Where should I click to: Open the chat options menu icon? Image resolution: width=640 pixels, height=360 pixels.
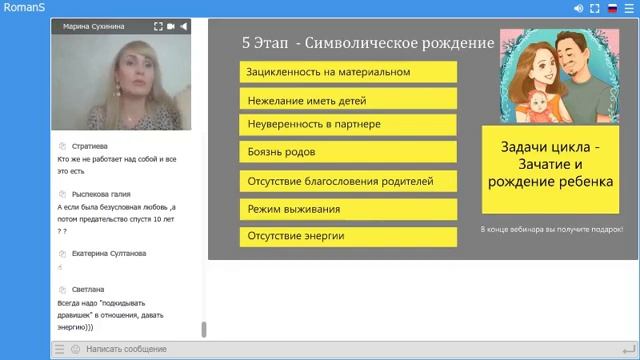click(x=60, y=349)
